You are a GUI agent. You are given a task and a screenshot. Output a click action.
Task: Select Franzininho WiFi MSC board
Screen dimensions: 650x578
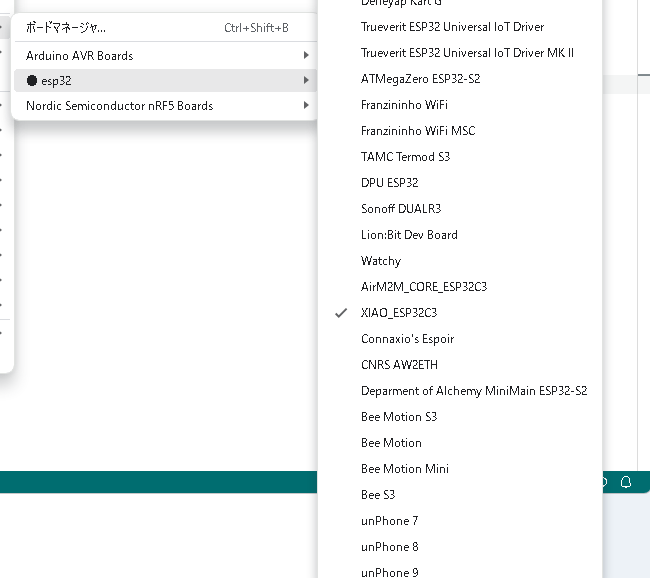pos(460,131)
